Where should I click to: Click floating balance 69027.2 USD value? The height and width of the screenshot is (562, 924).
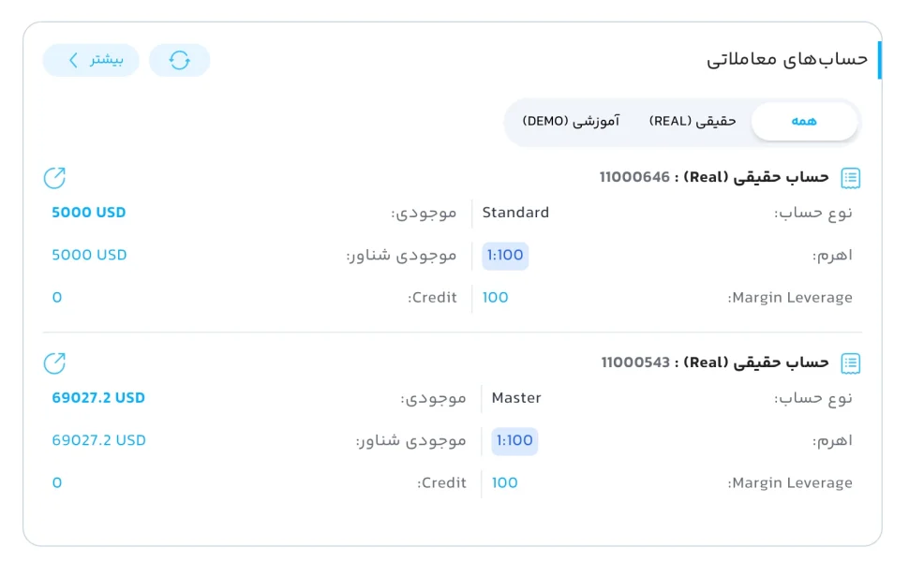click(x=98, y=440)
